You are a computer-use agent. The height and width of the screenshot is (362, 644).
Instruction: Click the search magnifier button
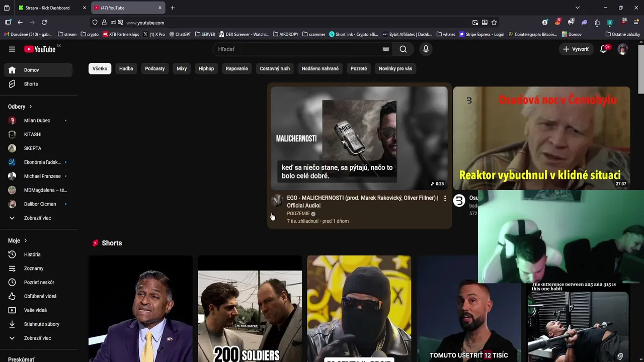403,49
